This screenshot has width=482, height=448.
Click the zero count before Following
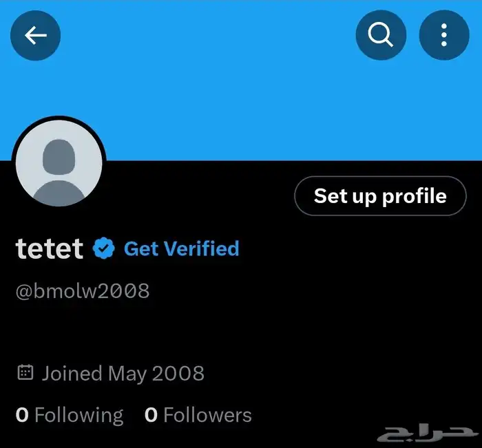[x=22, y=415]
